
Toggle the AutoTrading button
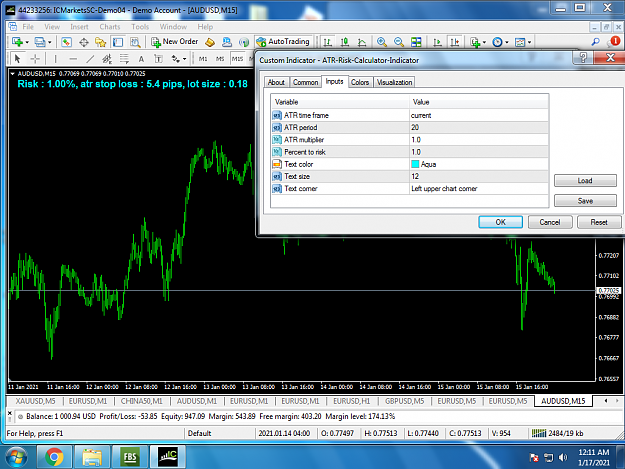(283, 42)
